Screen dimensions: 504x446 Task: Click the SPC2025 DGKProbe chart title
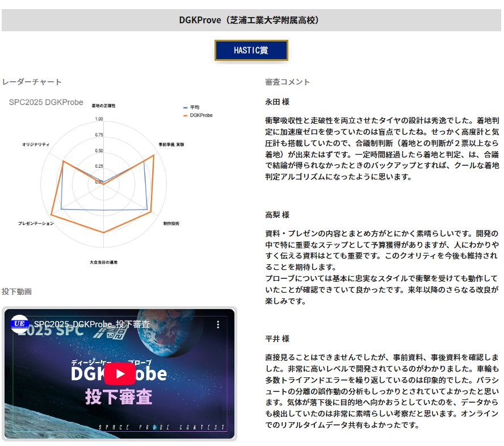pos(46,102)
